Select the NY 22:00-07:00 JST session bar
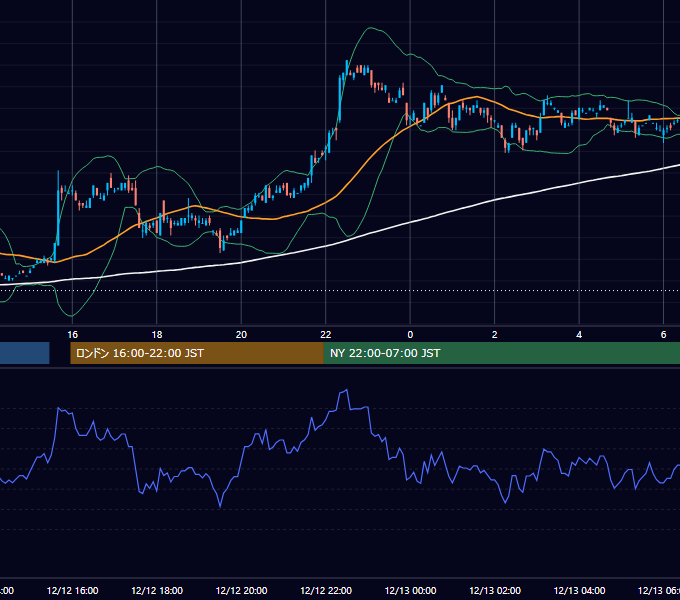Image resolution: width=680 pixels, height=600 pixels. point(502,353)
